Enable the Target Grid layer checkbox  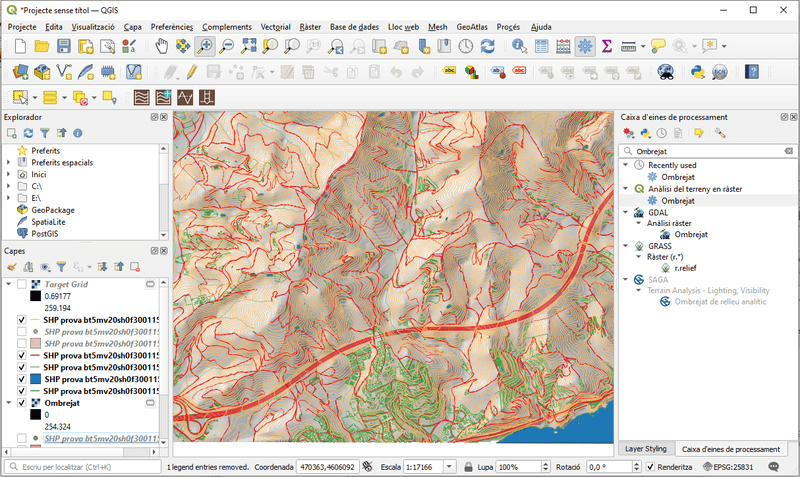22,285
